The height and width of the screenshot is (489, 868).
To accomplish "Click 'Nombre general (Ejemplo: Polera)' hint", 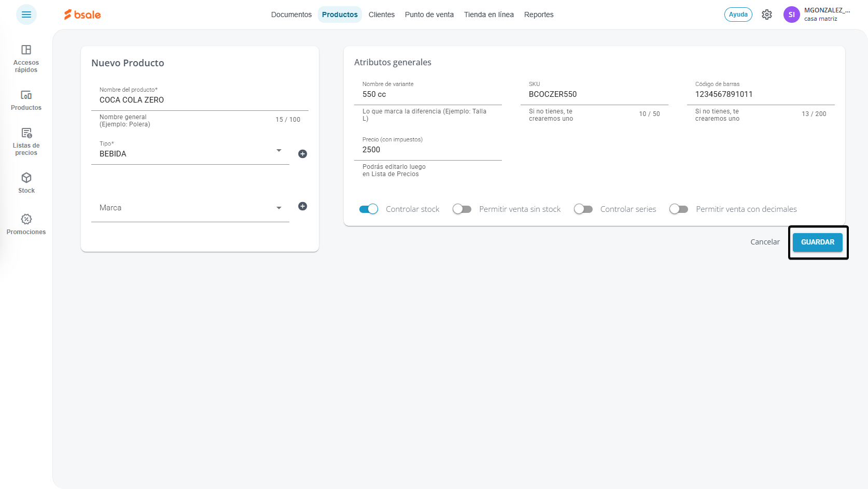I will tap(124, 121).
